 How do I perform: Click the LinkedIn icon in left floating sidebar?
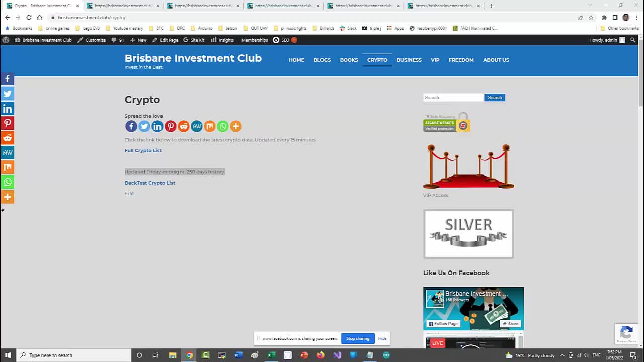7,109
